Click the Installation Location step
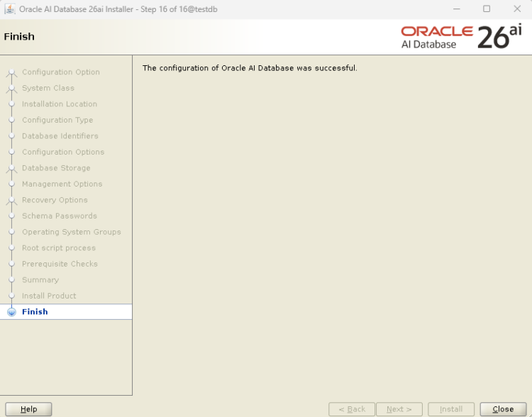Viewport: 532px width, 417px height. 60,104
